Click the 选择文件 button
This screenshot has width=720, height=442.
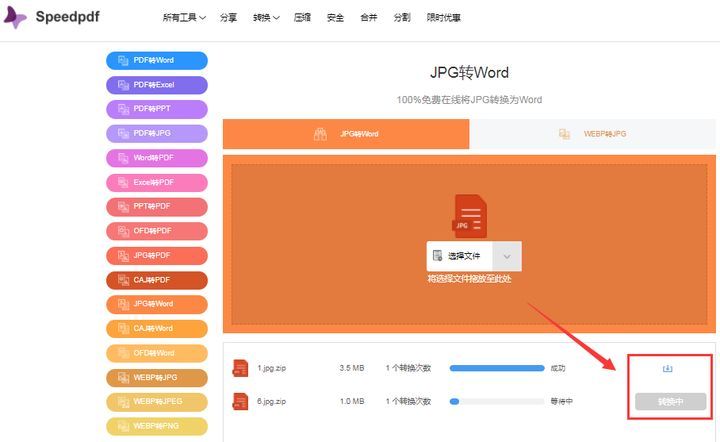(x=459, y=256)
